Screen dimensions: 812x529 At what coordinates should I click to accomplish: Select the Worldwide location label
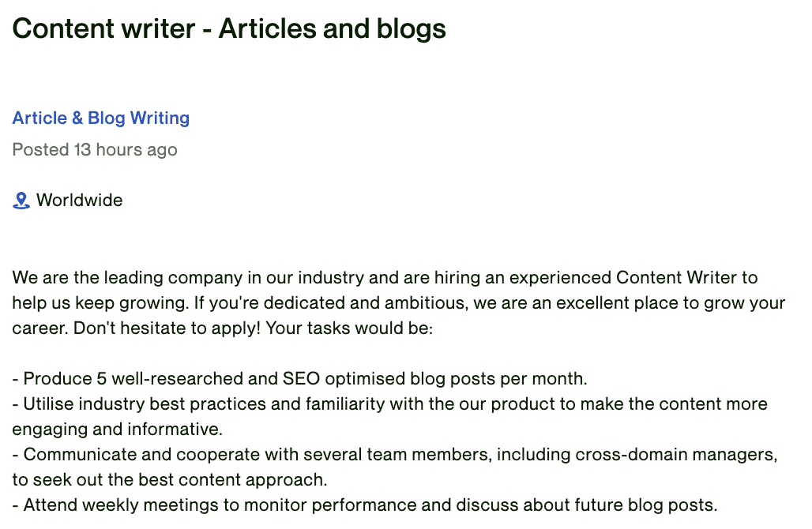coord(79,201)
